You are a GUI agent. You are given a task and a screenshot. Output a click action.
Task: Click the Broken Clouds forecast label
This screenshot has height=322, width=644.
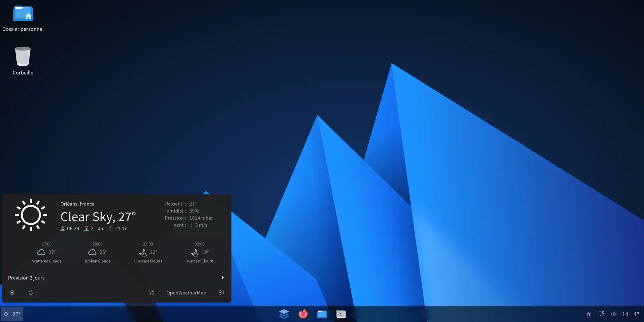(98, 261)
